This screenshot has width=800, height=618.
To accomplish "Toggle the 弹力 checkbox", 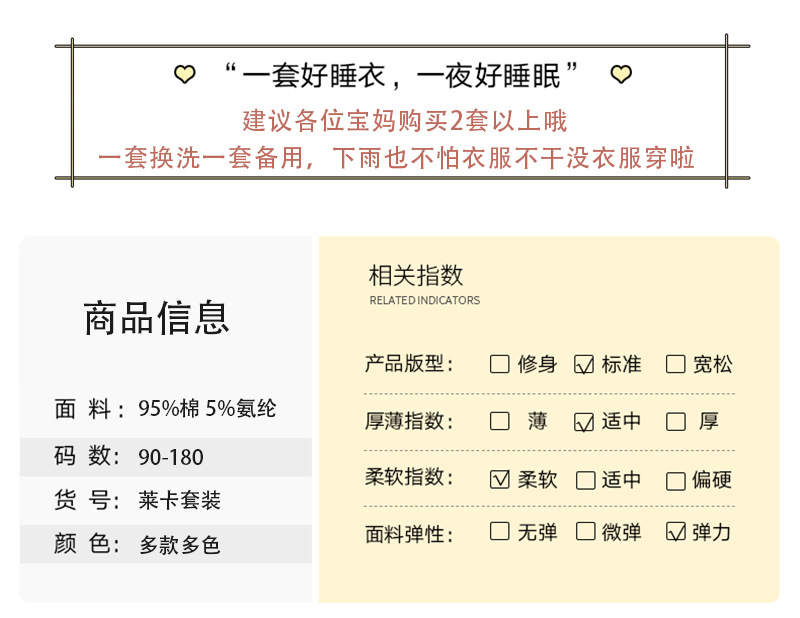I will click(x=675, y=532).
